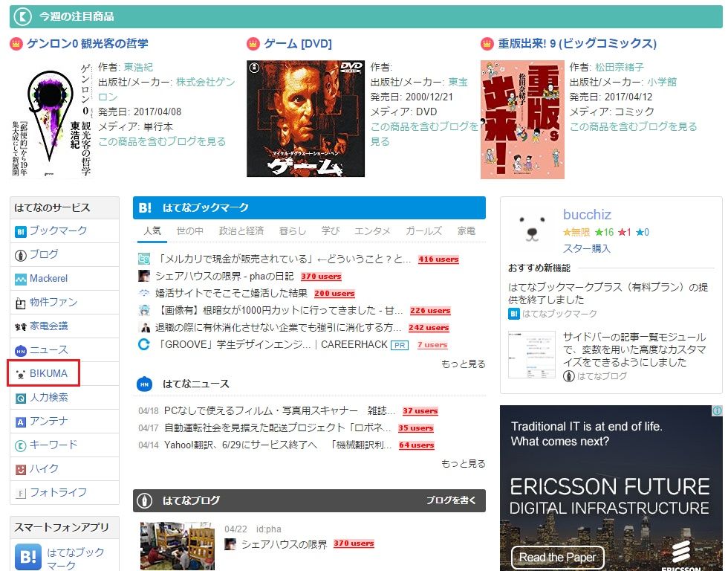Open the 学び tab
The image size is (728, 571).
pyautogui.click(x=331, y=230)
